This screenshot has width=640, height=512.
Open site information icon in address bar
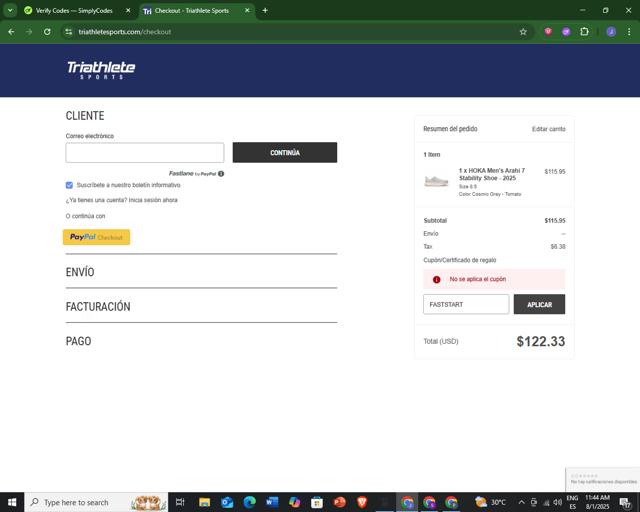pyautogui.click(x=69, y=32)
